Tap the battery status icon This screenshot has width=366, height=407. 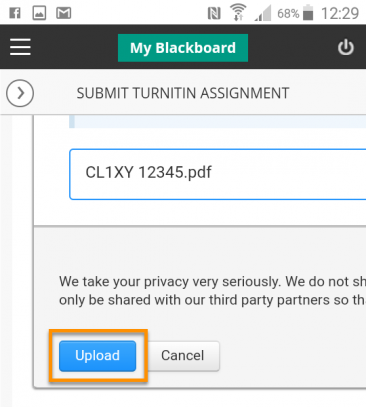point(308,13)
